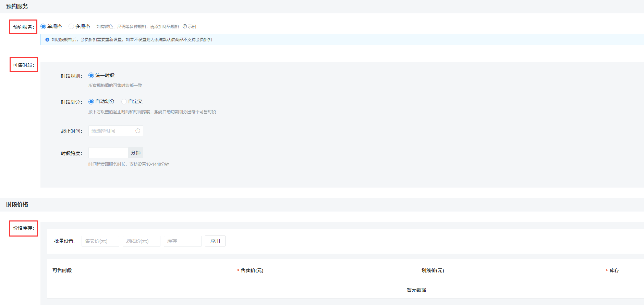
Task: Click the question mark icon beside 示例
Action: (x=185, y=26)
